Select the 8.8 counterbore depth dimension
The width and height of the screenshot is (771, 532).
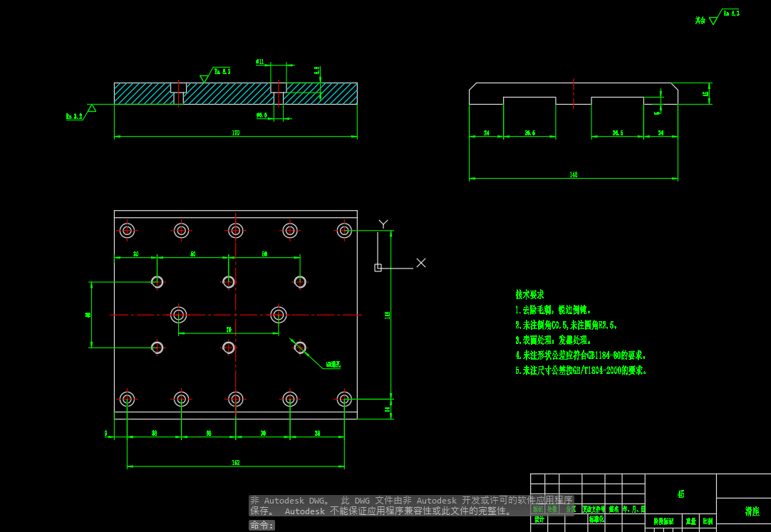pyautogui.click(x=317, y=71)
